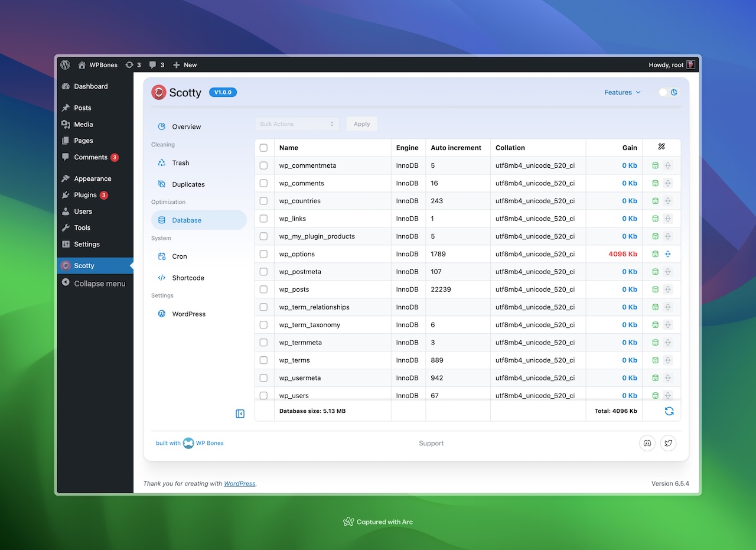Open WordPress settings in Scotty sidebar
Viewport: 756px width, 550px height.
[x=199, y=314]
